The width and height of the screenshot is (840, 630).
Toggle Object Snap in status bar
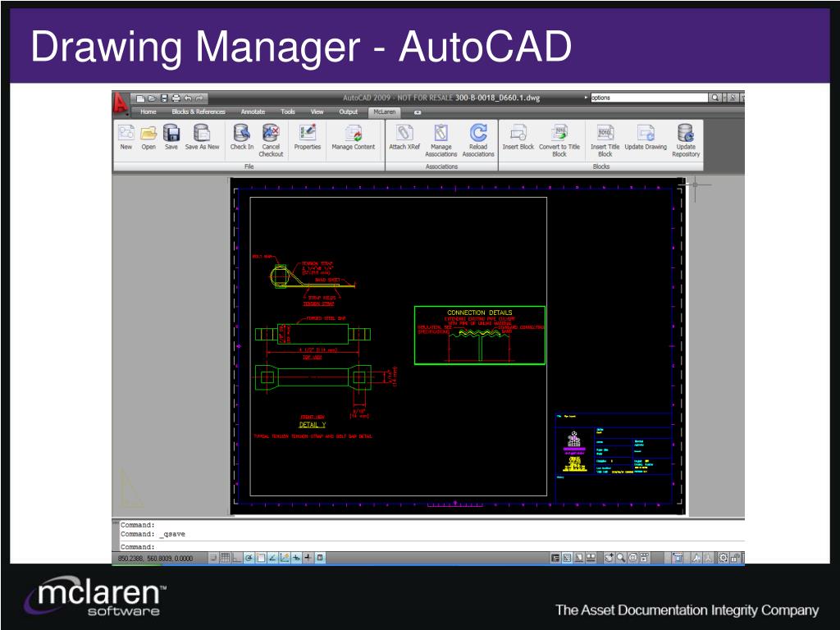261,558
